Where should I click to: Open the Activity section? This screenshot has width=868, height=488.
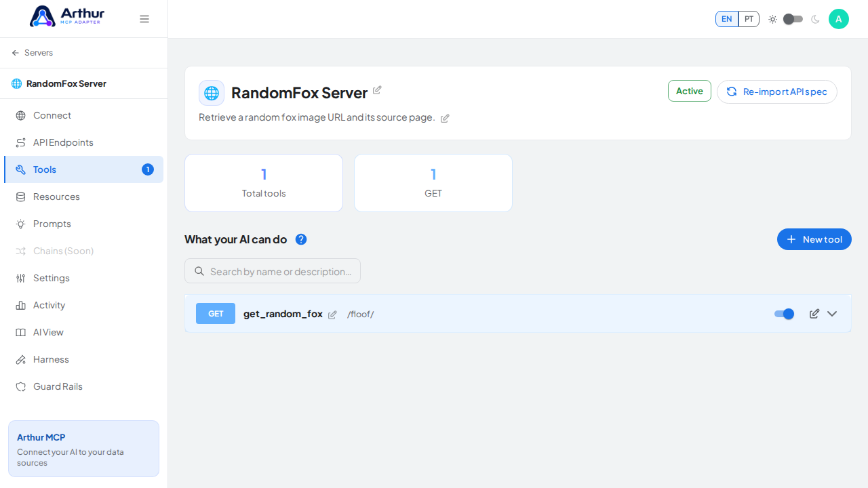[83, 305]
